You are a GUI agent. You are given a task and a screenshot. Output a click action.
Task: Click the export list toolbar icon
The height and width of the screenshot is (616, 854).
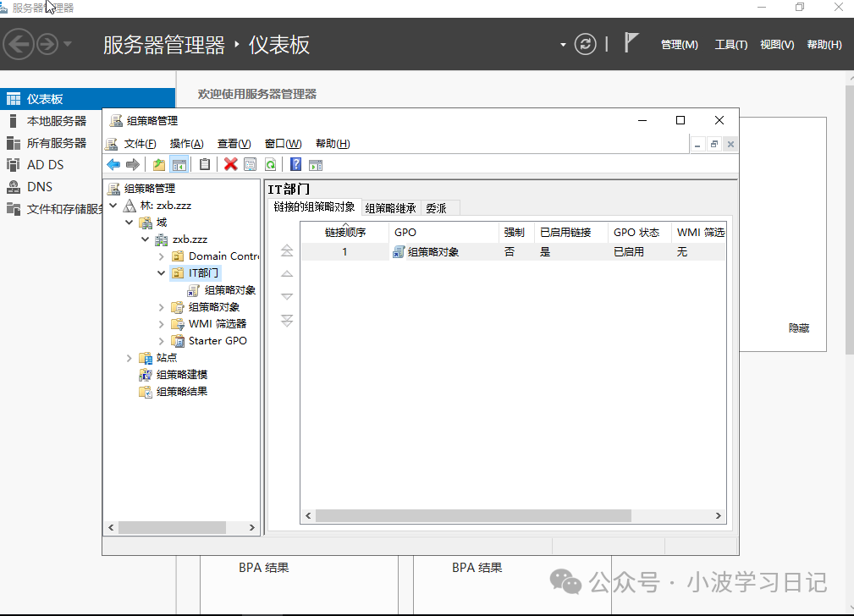click(316, 164)
